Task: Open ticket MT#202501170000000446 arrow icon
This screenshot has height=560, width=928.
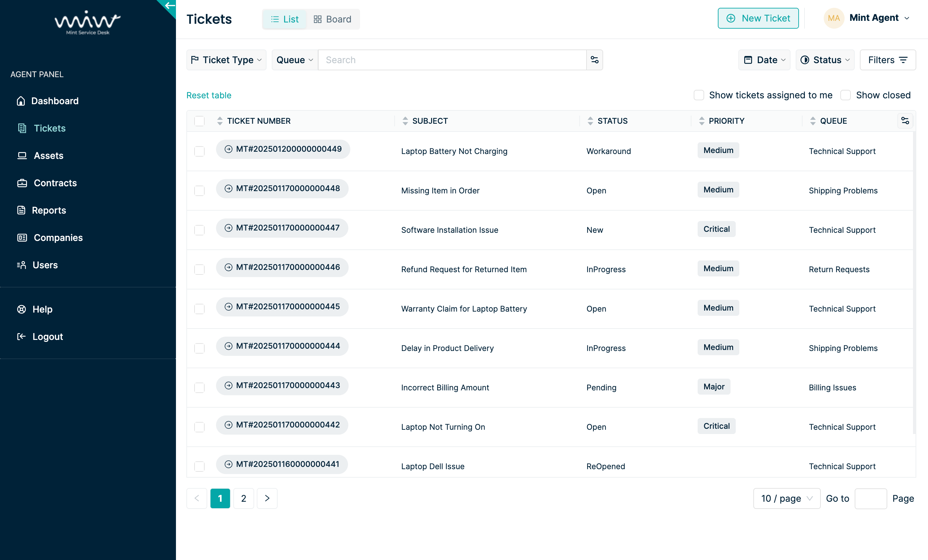Action: click(229, 267)
